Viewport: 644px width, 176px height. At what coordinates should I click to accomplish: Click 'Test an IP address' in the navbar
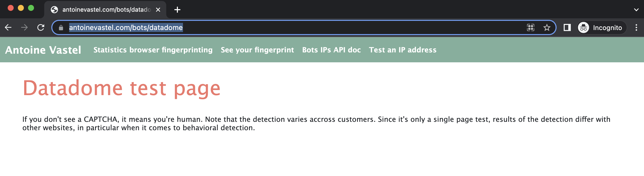pos(403,50)
